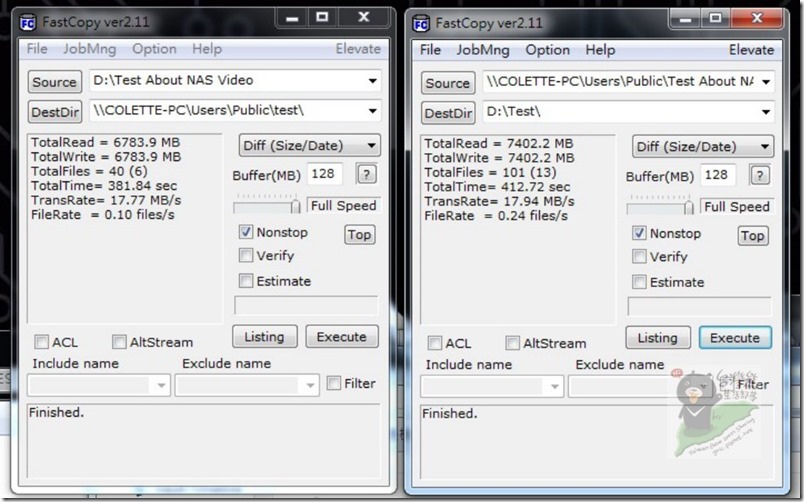The height and width of the screenshot is (502, 804).
Task: Minimize the left FastCopy window
Action: pos(292,18)
